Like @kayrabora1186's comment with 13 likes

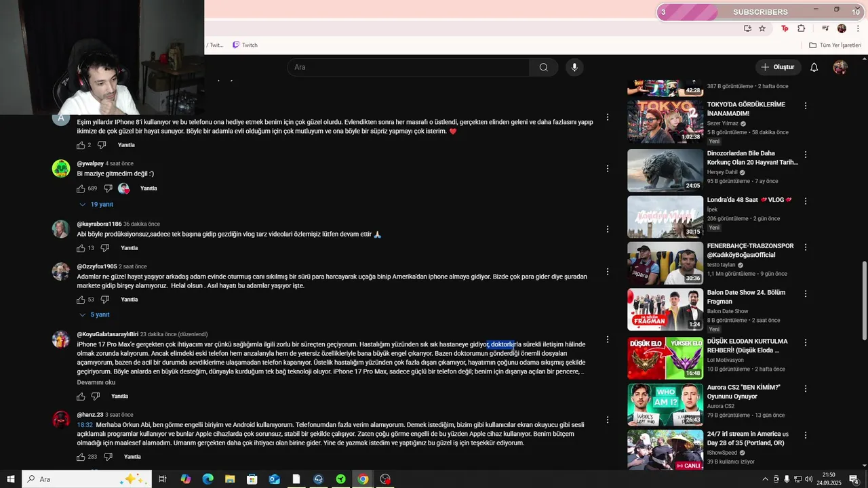click(x=81, y=248)
